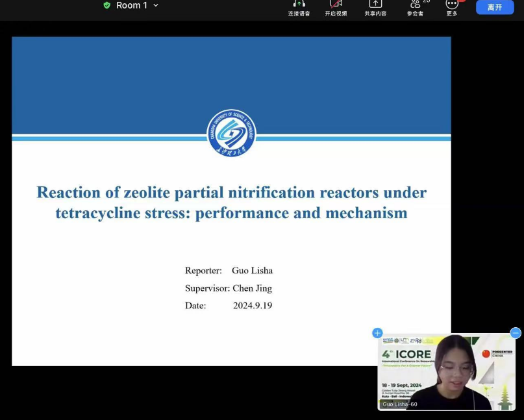Click the 2024.9.19 date text
This screenshot has height=420, width=524.
pyautogui.click(x=252, y=306)
